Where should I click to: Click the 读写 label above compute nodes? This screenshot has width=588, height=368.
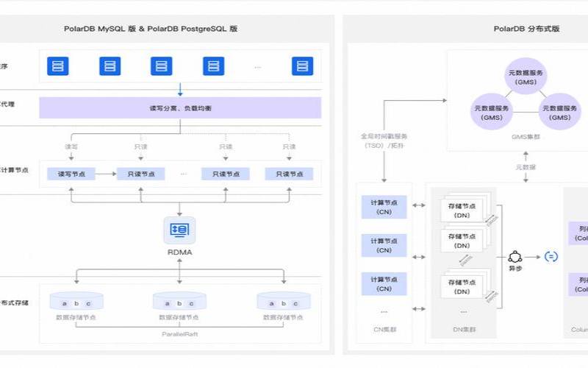coord(71,146)
